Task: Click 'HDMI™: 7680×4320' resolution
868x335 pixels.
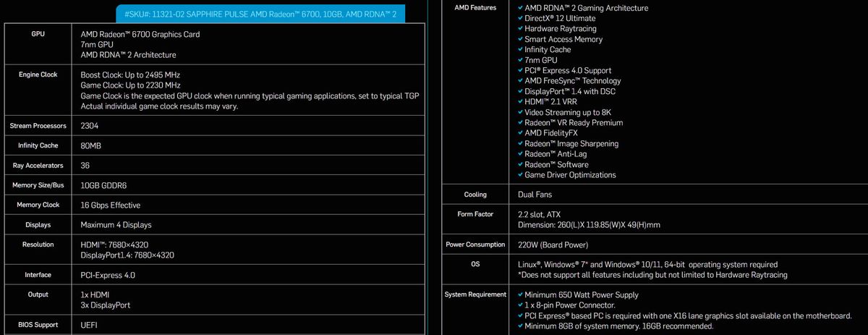Action: point(114,245)
